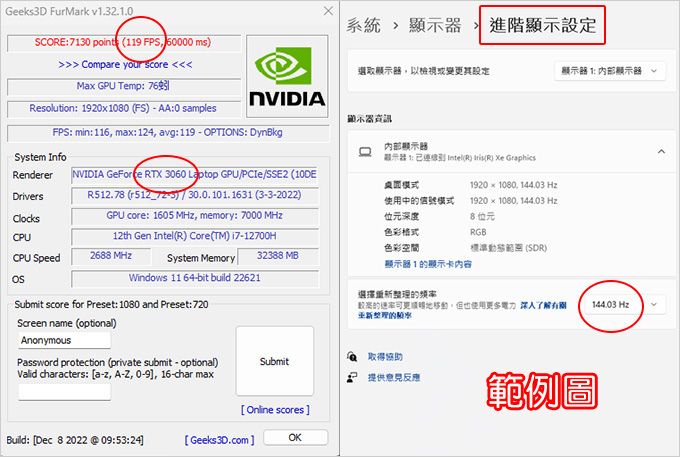Click the 2688 MHz CPU Speed field
680x457 pixels.
(111, 256)
